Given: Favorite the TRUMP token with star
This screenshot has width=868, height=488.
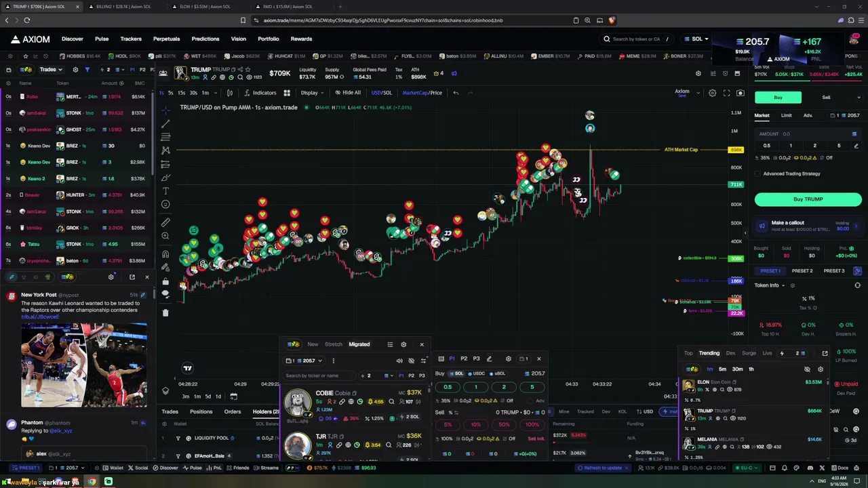Looking at the screenshot, I should [x=248, y=69].
